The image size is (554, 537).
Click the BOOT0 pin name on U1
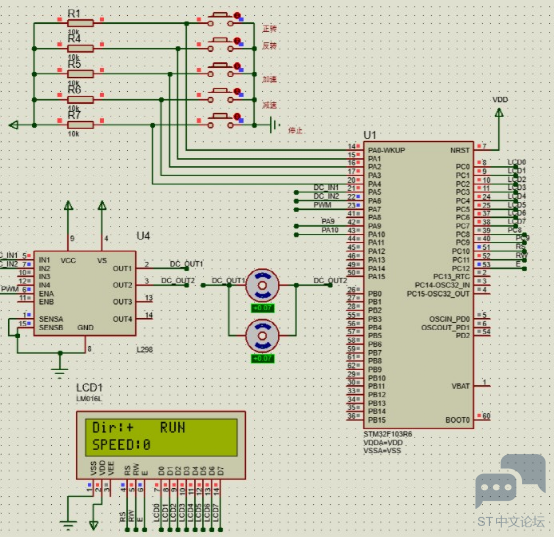458,420
